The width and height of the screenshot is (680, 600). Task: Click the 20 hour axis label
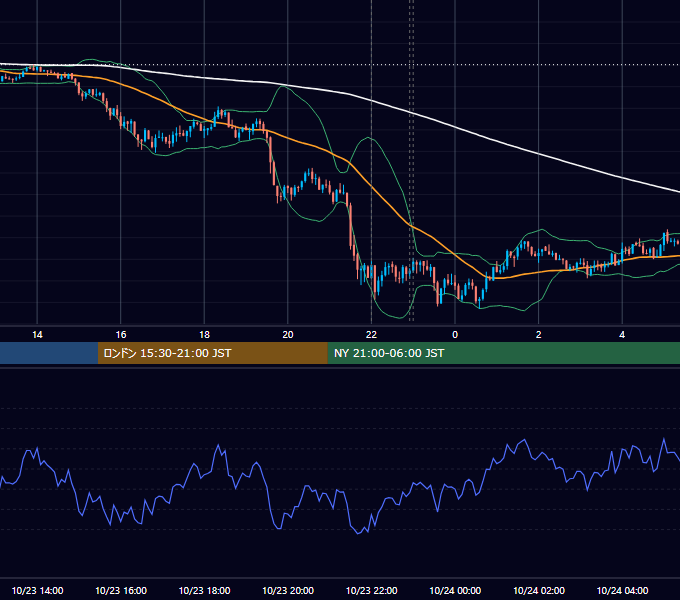pyautogui.click(x=288, y=335)
